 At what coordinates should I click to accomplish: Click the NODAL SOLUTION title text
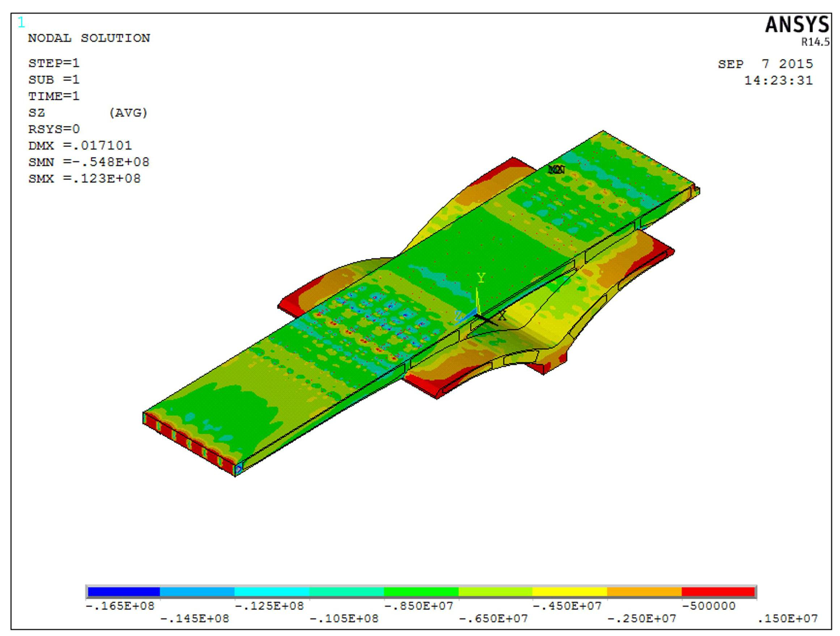[89, 38]
